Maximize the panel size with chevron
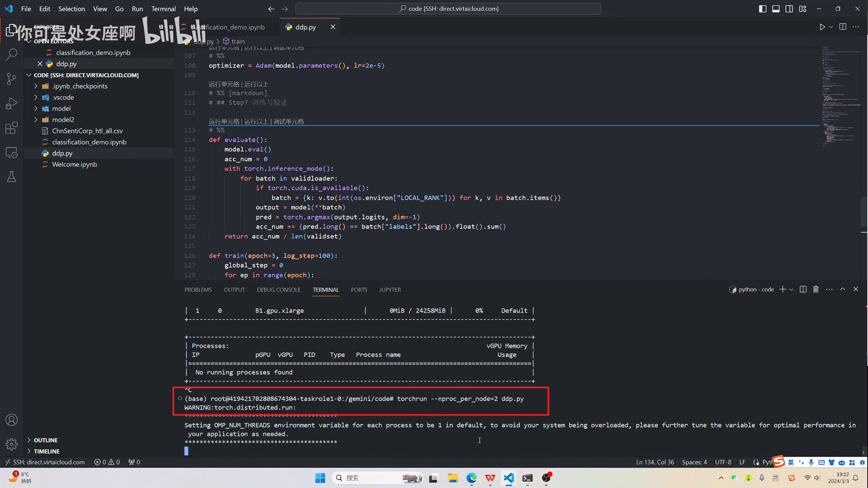 [x=843, y=289]
